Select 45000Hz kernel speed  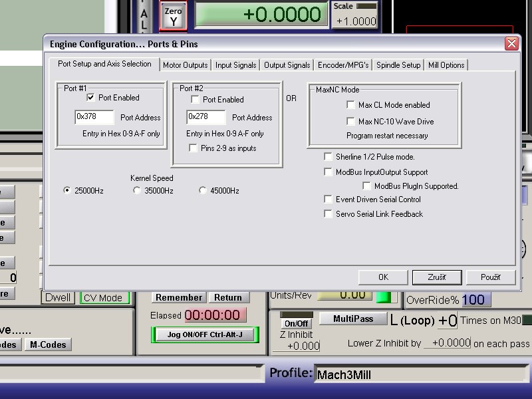point(203,191)
